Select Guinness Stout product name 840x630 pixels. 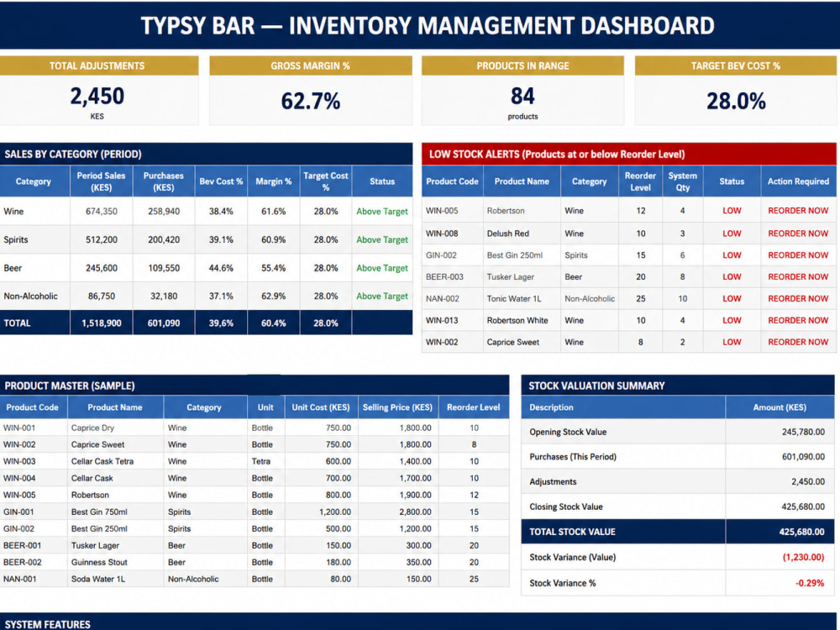point(99,562)
